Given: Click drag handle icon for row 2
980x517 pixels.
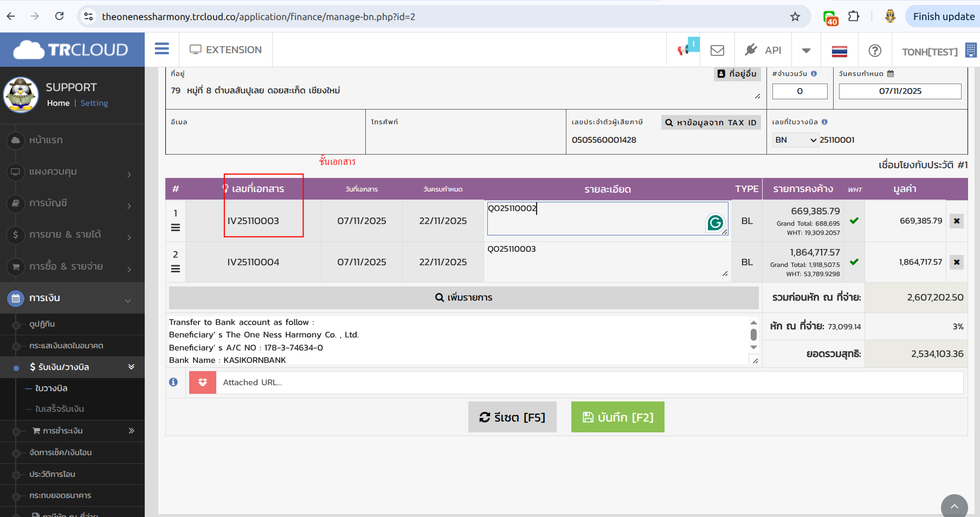Looking at the screenshot, I should click(x=176, y=269).
